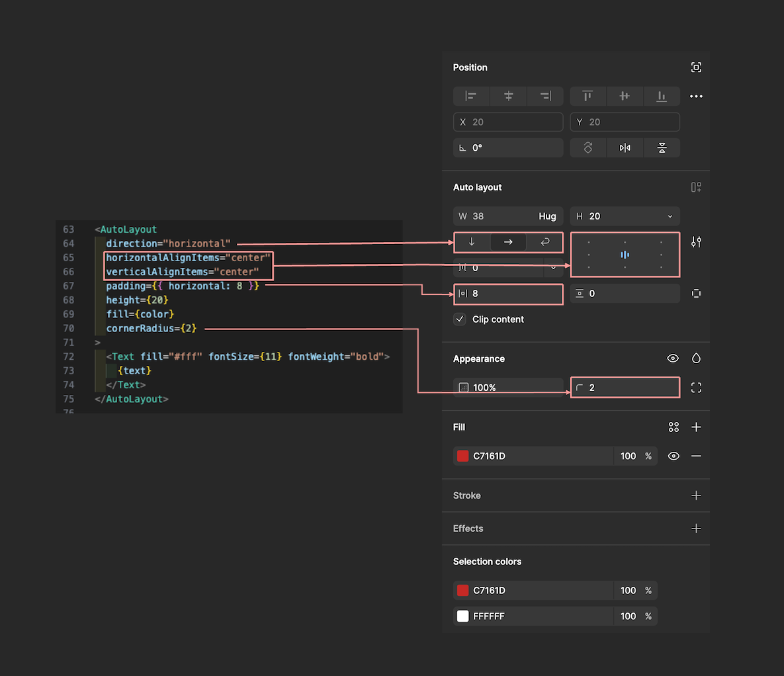Open the height H 20 dropdown
784x676 pixels.
coord(670,216)
